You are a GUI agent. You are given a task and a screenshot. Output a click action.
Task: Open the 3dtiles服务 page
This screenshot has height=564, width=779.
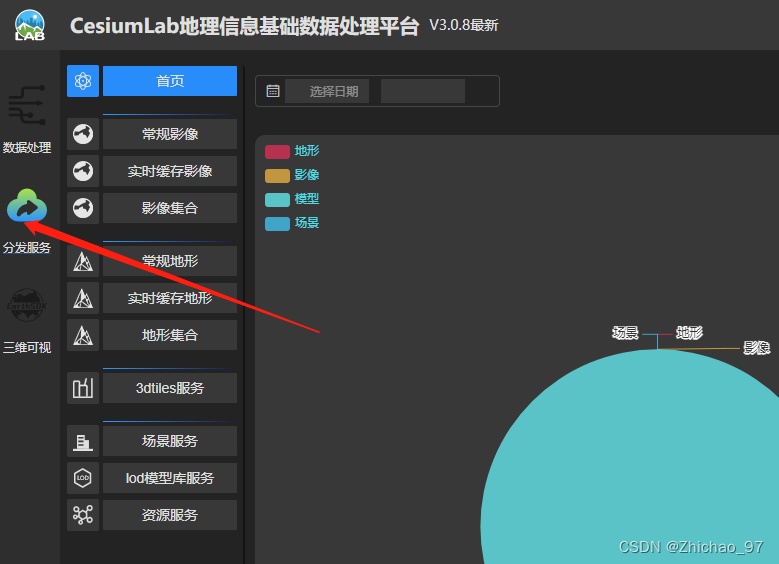[x=170, y=388]
